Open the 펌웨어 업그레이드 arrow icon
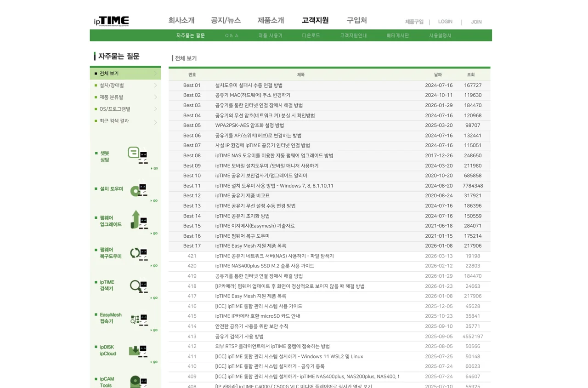 coord(138,220)
